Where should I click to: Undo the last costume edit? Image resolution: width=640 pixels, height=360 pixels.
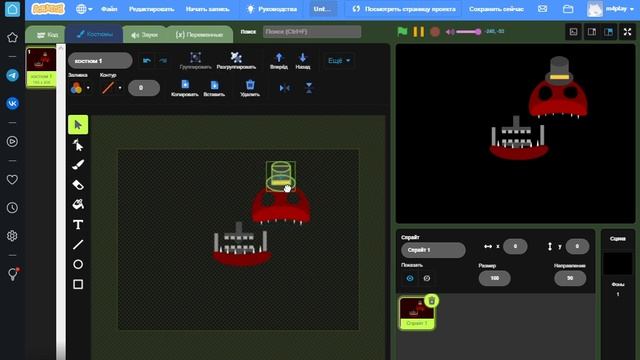coord(147,61)
